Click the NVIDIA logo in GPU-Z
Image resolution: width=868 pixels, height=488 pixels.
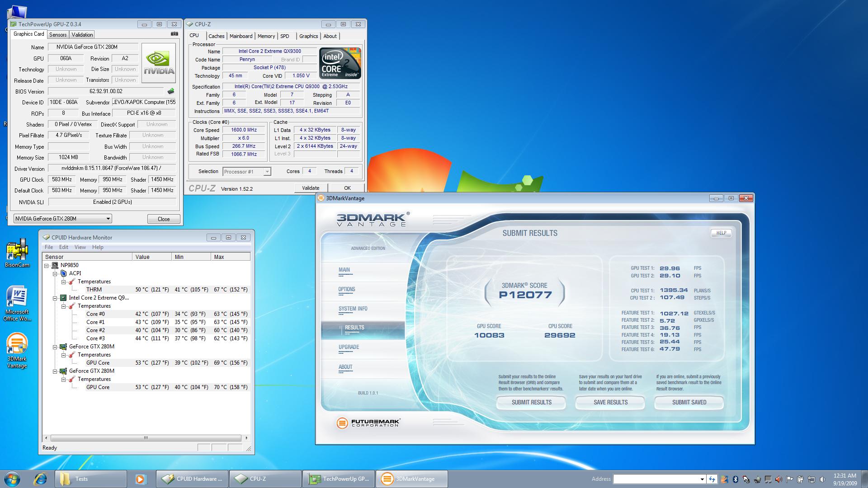[159, 63]
